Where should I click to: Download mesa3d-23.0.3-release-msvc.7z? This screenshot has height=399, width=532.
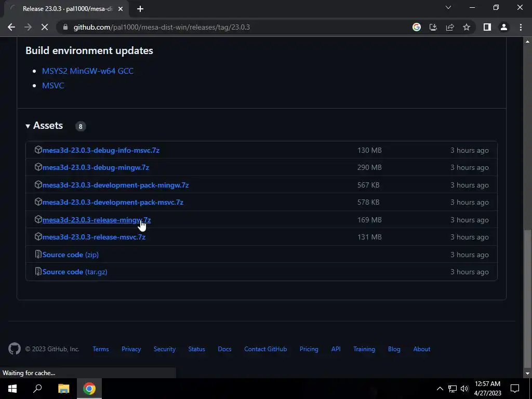[x=94, y=237]
